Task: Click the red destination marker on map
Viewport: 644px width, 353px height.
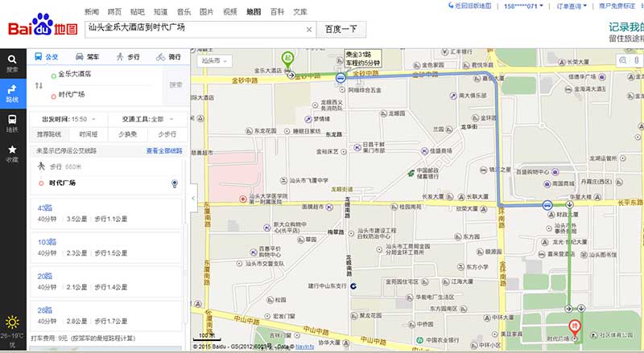Action: click(x=575, y=328)
